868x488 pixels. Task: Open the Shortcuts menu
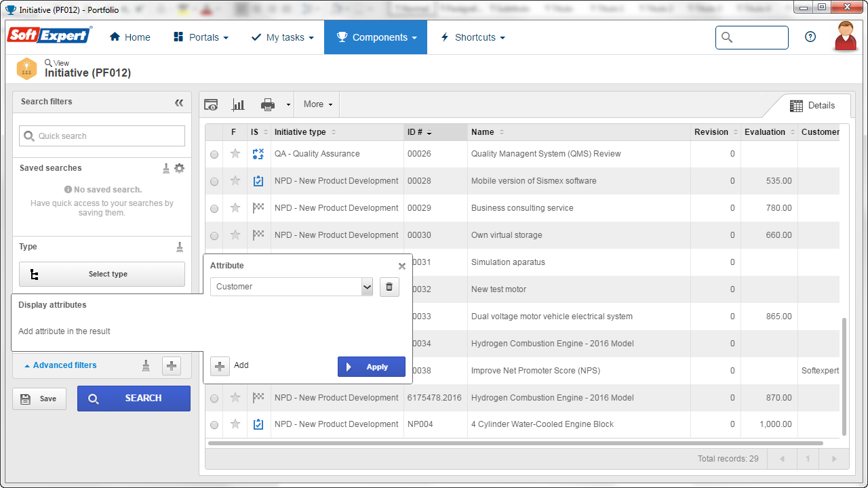(x=473, y=37)
